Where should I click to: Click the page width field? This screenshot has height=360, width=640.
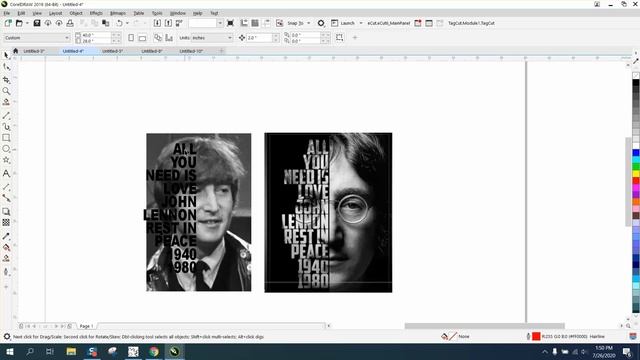point(96,36)
